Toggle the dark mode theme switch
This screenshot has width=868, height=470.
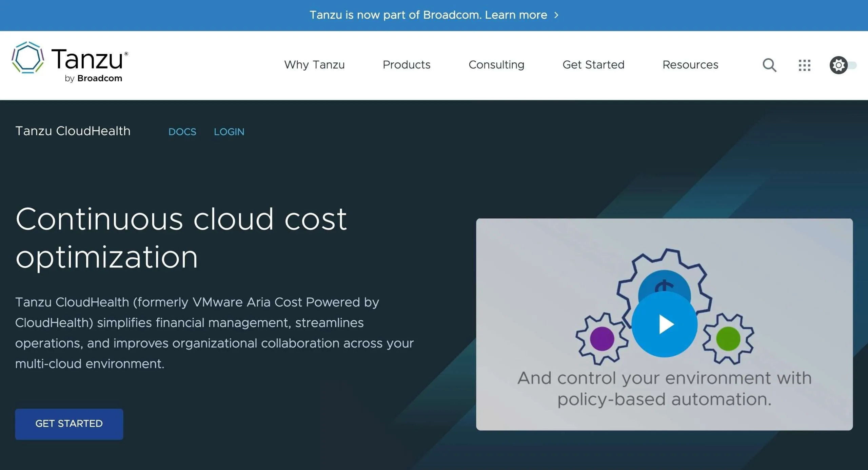click(843, 65)
